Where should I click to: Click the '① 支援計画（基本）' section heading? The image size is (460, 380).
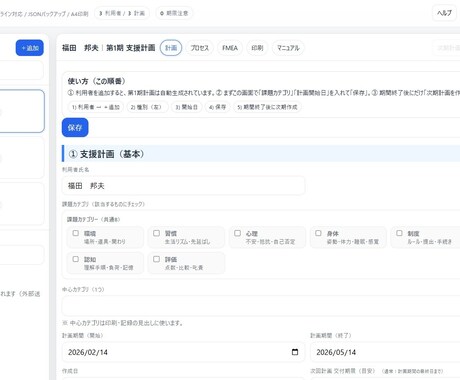[106, 154]
